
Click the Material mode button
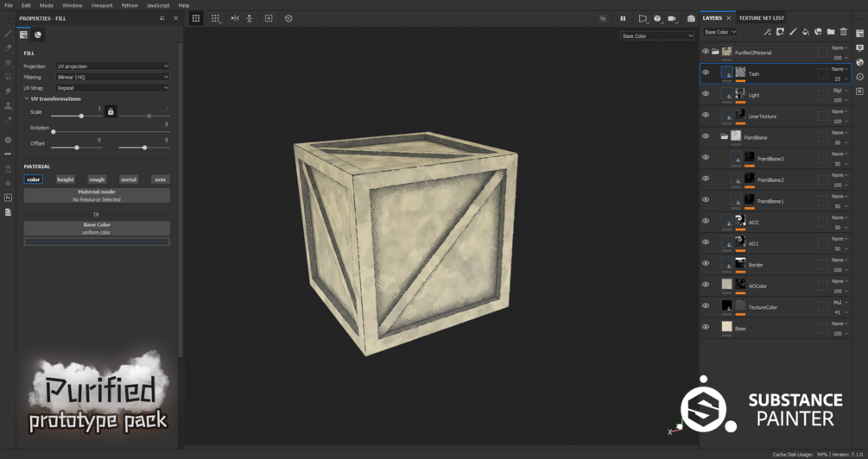click(x=97, y=195)
